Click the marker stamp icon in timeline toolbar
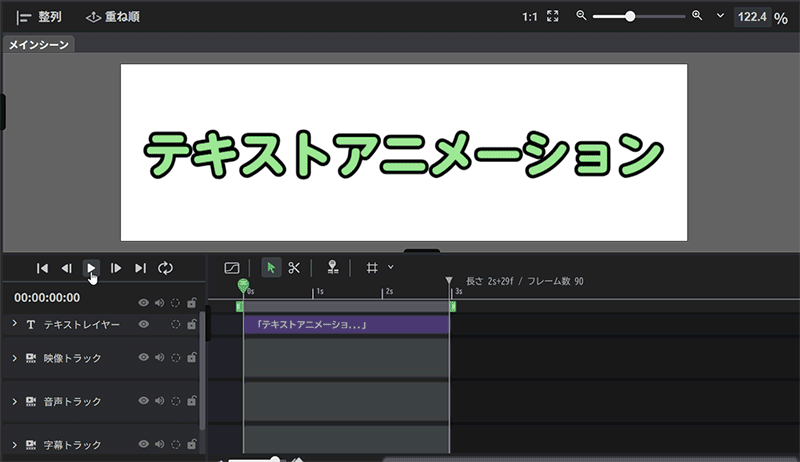This screenshot has height=462, width=800. (x=332, y=268)
